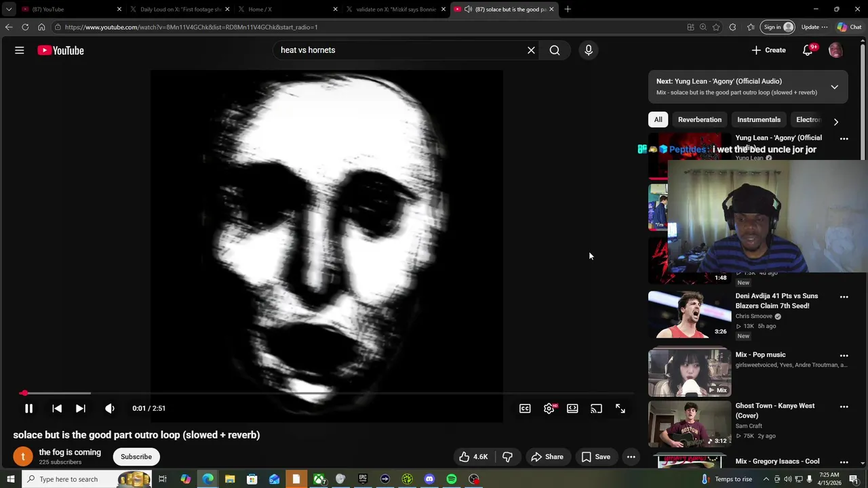Click the browser address bar URL
The width and height of the screenshot is (868, 488).
[x=191, y=27]
